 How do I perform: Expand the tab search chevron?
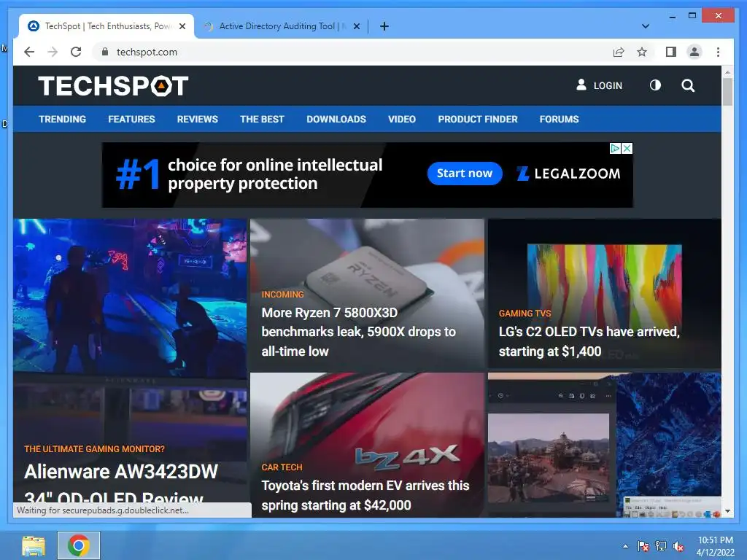(646, 26)
